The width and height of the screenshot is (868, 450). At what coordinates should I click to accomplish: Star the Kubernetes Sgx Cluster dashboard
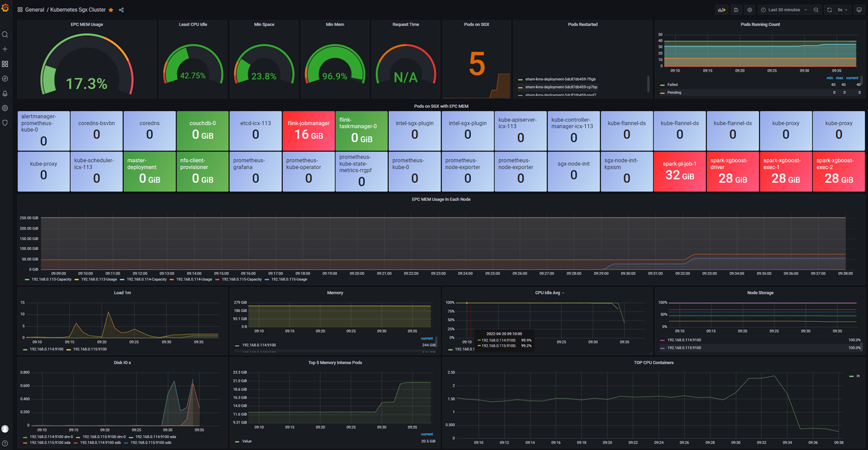tap(111, 10)
